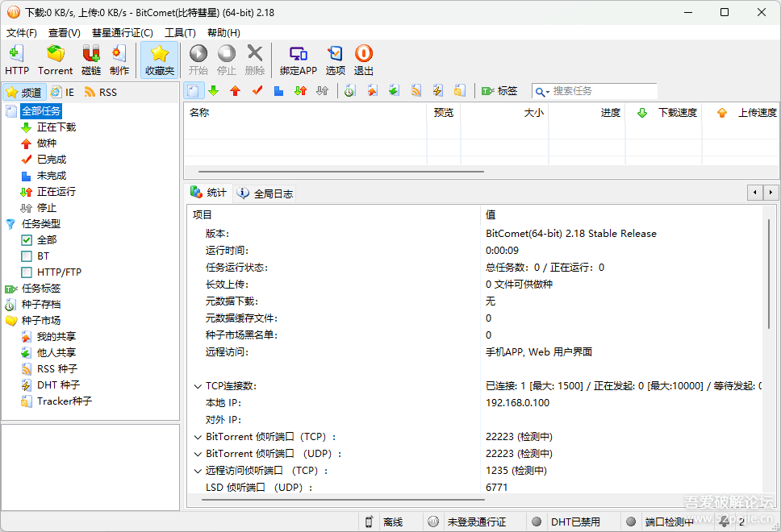Viewport: 781px width, 532px height.
Task: Open the Torrent download icon
Action: [x=55, y=59]
